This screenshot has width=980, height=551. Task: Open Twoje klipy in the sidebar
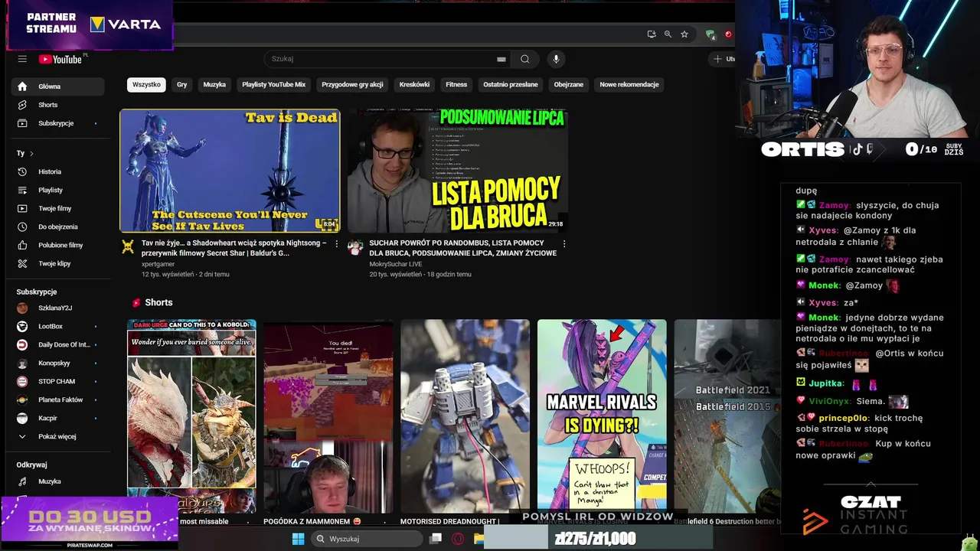click(57, 263)
